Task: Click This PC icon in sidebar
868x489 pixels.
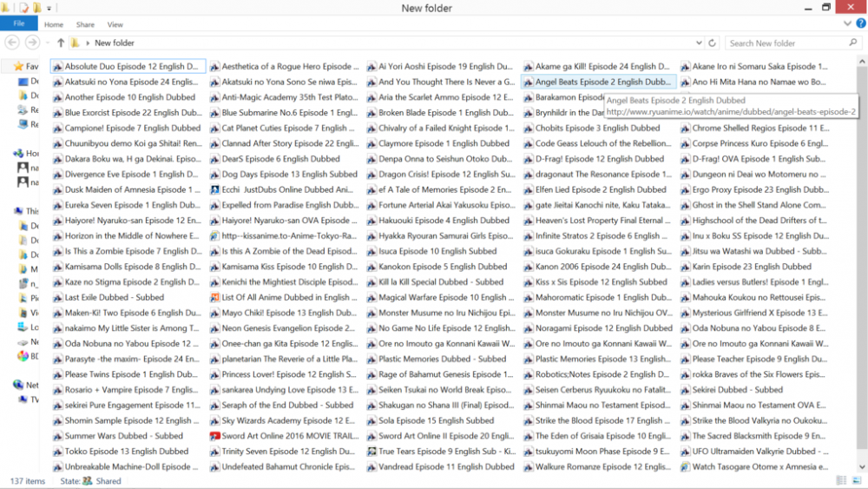Action: pyautogui.click(x=18, y=211)
